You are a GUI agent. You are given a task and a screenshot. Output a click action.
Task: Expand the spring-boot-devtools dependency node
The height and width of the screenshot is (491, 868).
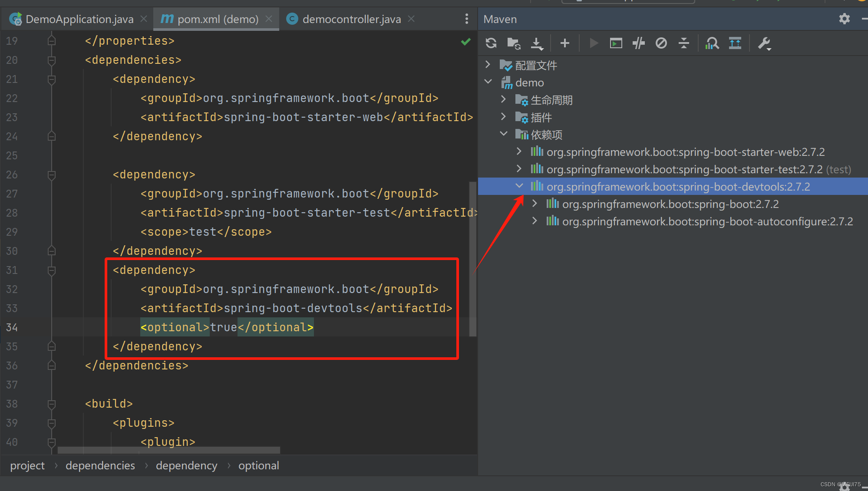(518, 187)
